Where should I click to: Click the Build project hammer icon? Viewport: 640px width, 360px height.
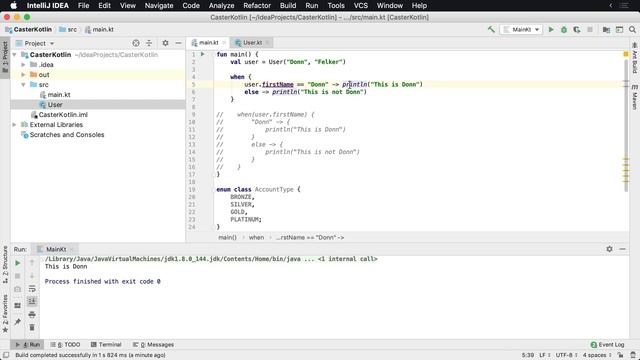(491, 29)
